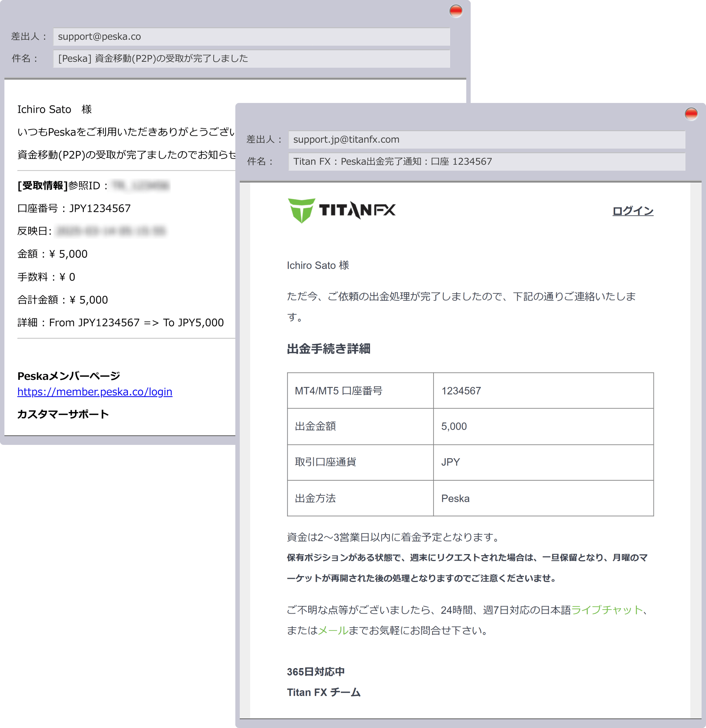The image size is (706, 728).
Task: Click Titan FX チーム signature
Action: 324,692
